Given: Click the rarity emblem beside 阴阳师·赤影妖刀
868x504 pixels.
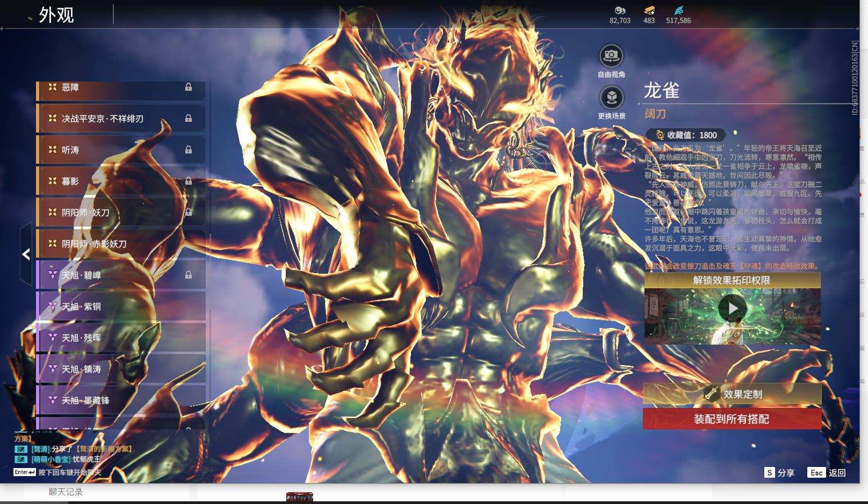Looking at the screenshot, I should coord(52,244).
